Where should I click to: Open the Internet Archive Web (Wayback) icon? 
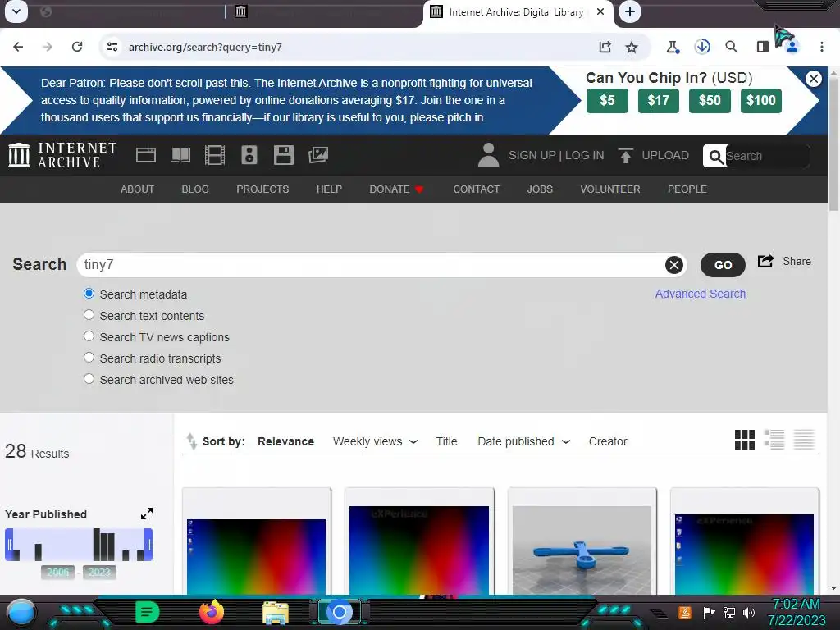pyautogui.click(x=146, y=155)
